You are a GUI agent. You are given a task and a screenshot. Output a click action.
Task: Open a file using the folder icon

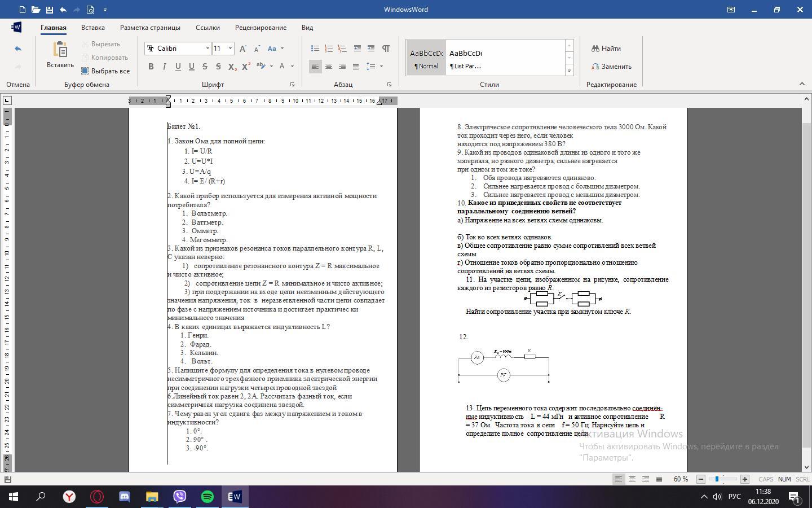pos(36,10)
